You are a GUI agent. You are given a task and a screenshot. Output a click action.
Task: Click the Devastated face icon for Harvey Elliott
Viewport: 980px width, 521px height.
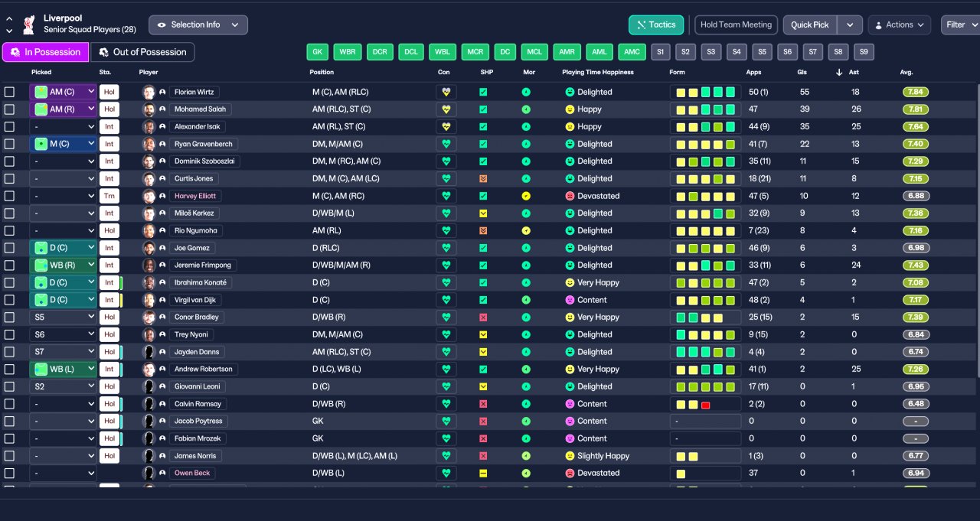pos(570,196)
